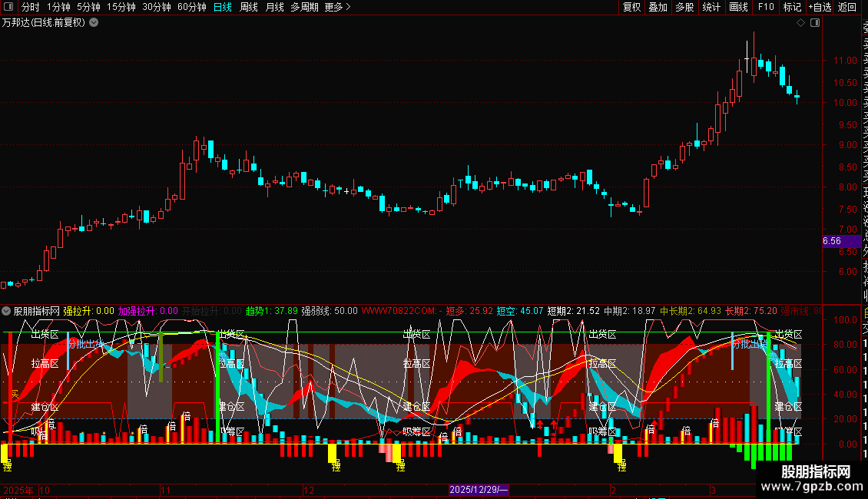Add the stock via +自选 button

(x=820, y=7)
